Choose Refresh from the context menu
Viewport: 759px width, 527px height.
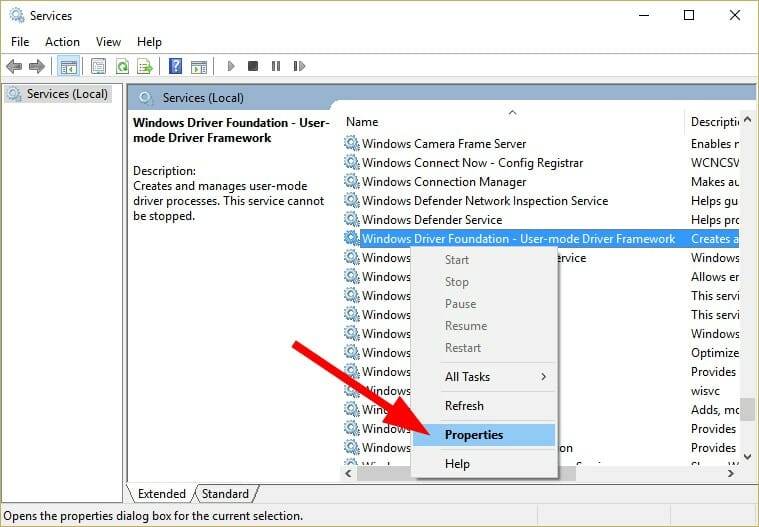tap(484, 406)
